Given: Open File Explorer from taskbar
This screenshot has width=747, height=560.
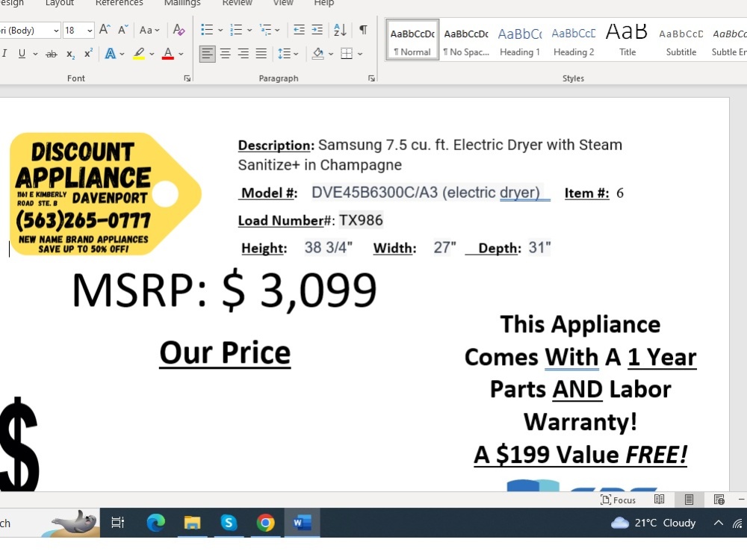Looking at the screenshot, I should click(193, 523).
